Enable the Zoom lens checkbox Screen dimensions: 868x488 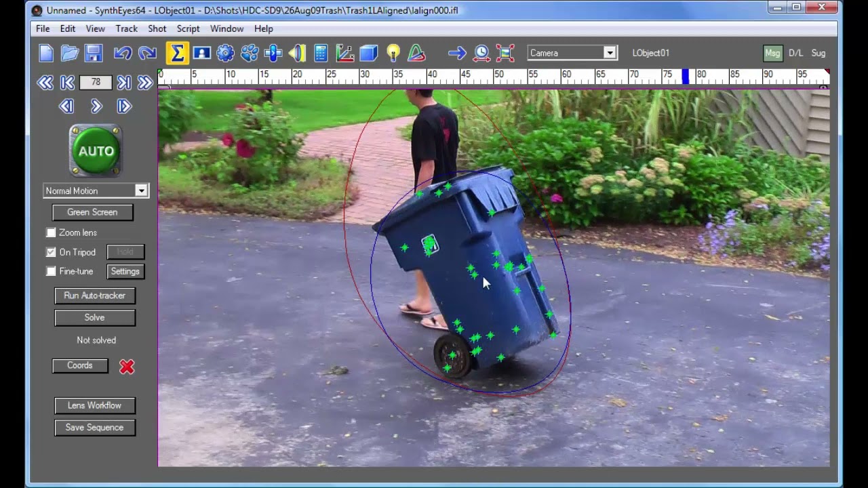tap(51, 232)
